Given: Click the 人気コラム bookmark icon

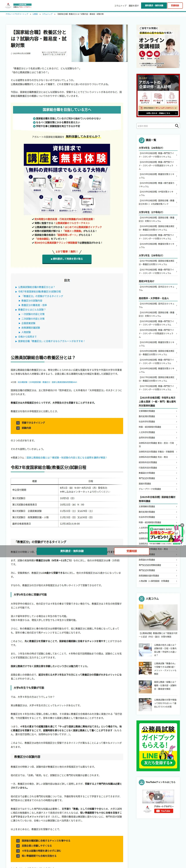Looking at the screenshot, I should [x=142, y=599].
